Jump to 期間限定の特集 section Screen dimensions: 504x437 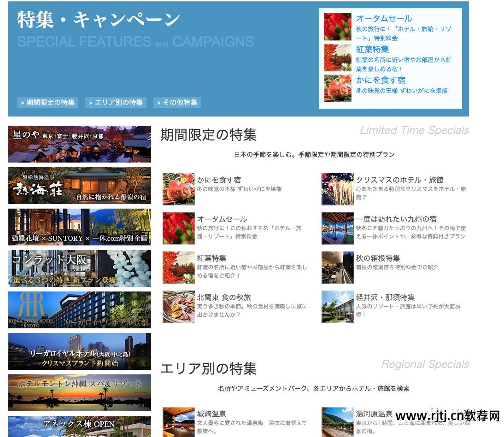coord(48,103)
